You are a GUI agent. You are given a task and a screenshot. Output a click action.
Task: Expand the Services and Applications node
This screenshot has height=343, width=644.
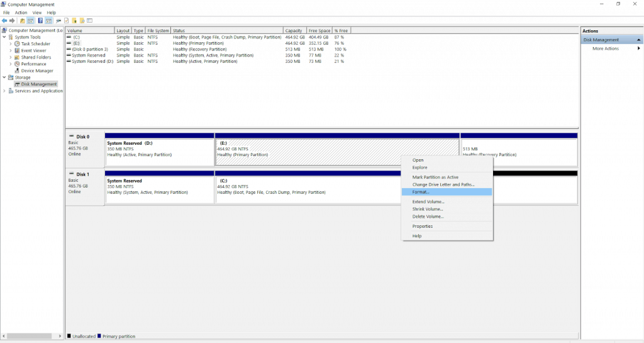4,91
